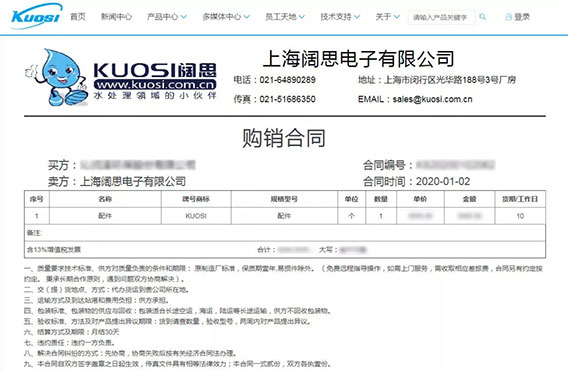Open 新闻中心 news menu item

point(116,17)
